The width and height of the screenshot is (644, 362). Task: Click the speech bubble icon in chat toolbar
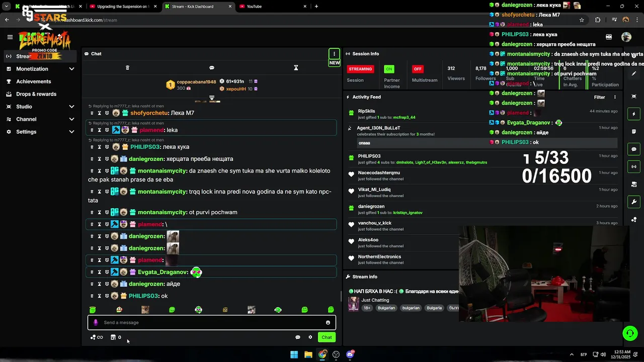[212, 68]
